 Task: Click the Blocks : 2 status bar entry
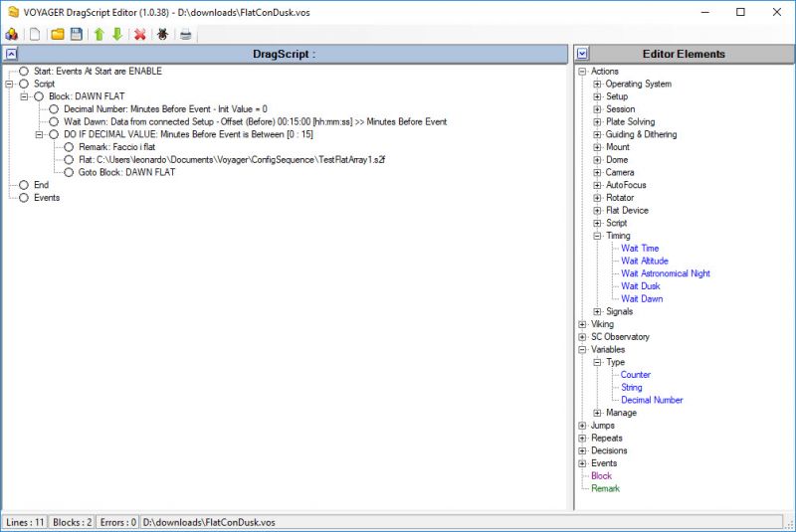click(x=72, y=522)
